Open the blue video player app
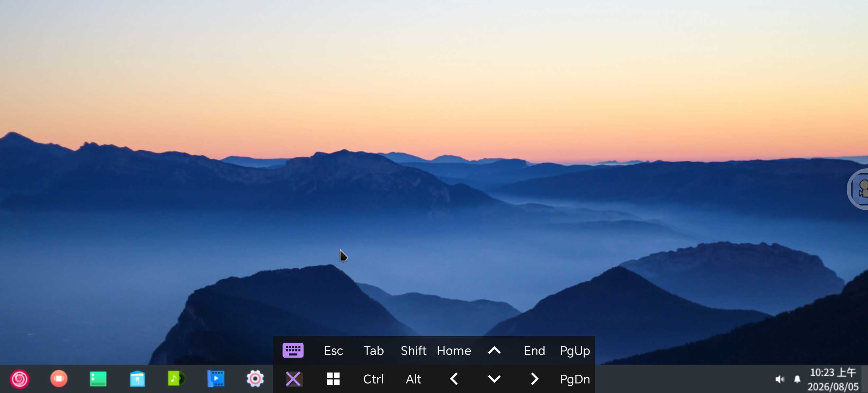This screenshot has width=868, height=393. point(216,379)
